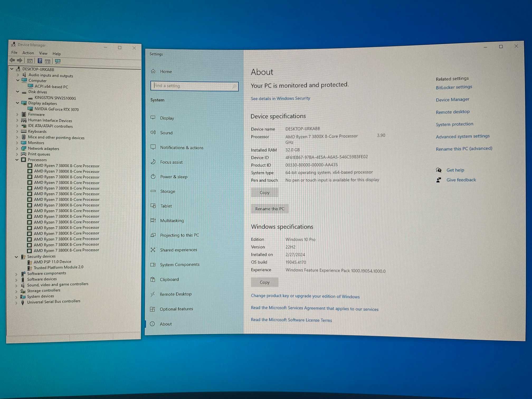Select the Network adapters device icon
The width and height of the screenshot is (532, 399).
click(24, 148)
